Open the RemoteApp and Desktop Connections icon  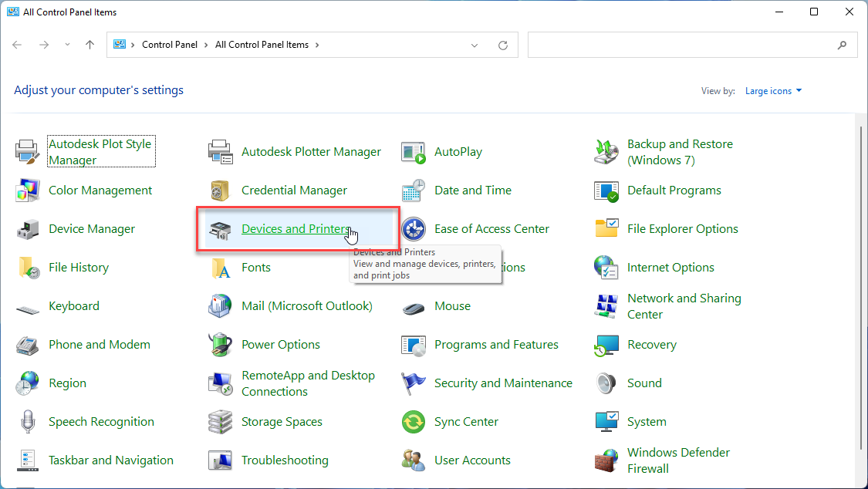point(220,383)
